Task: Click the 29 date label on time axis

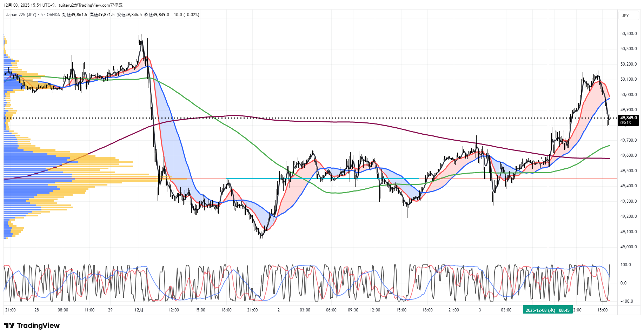Action: [110, 310]
